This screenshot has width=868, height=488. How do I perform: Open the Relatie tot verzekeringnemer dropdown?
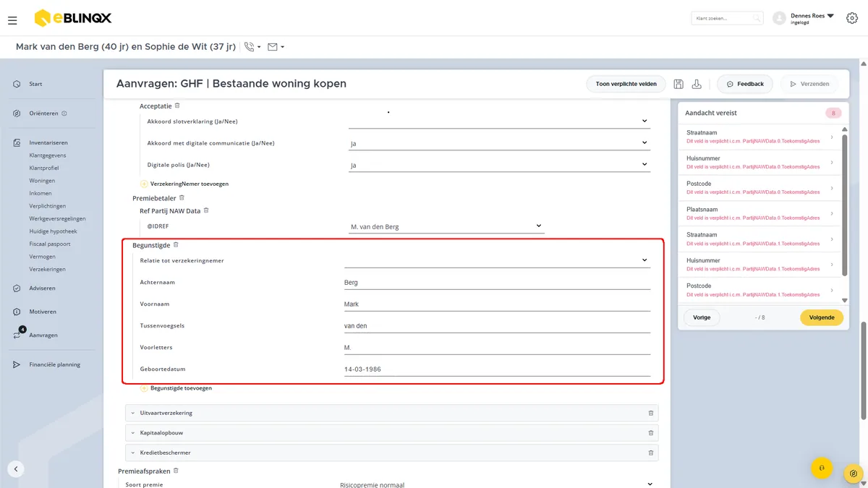point(497,260)
